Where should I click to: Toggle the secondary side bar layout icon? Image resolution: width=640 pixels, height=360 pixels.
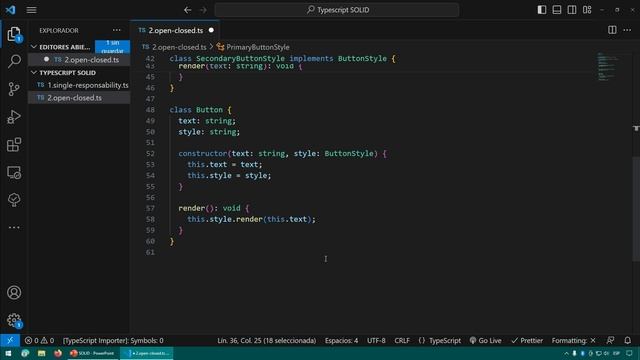tap(572, 10)
